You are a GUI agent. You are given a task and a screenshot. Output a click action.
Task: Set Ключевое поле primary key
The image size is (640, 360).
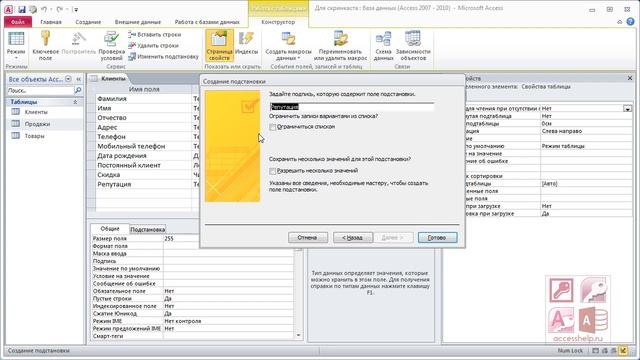point(45,46)
